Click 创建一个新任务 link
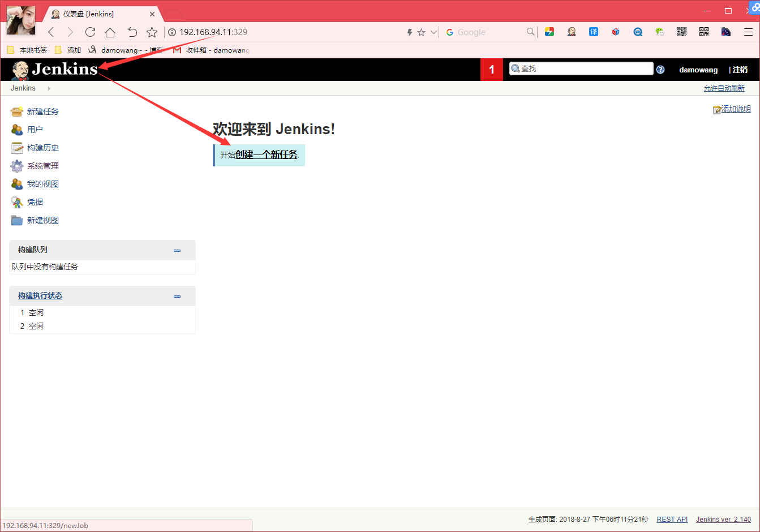The height and width of the screenshot is (532, 760). (x=267, y=155)
